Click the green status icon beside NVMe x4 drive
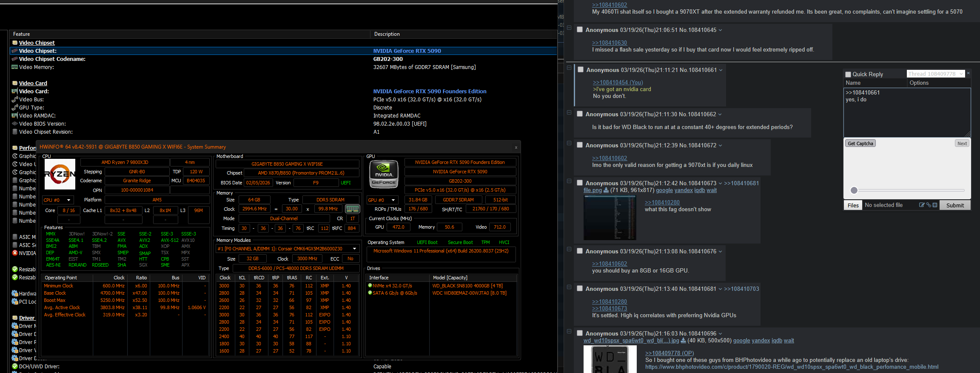The image size is (980, 373). coord(370,286)
